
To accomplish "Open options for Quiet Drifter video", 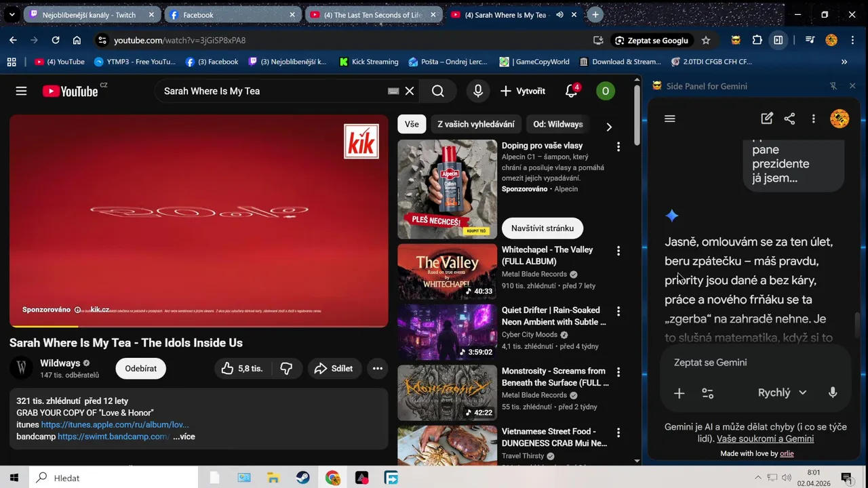I will pos(618,311).
